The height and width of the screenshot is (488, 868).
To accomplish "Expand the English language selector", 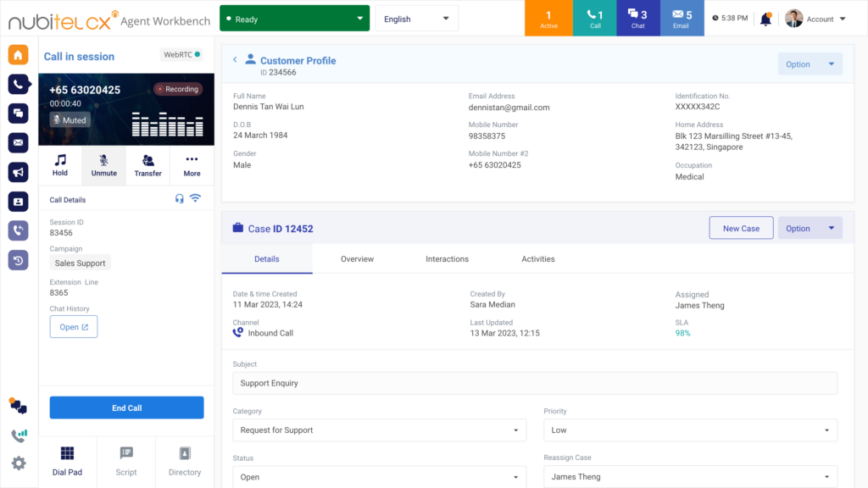I will click(415, 17).
